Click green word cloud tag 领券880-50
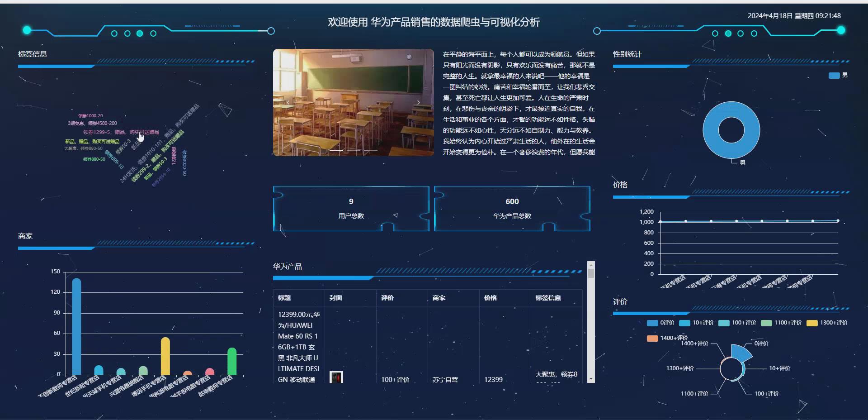This screenshot has height=420, width=868. coord(94,159)
